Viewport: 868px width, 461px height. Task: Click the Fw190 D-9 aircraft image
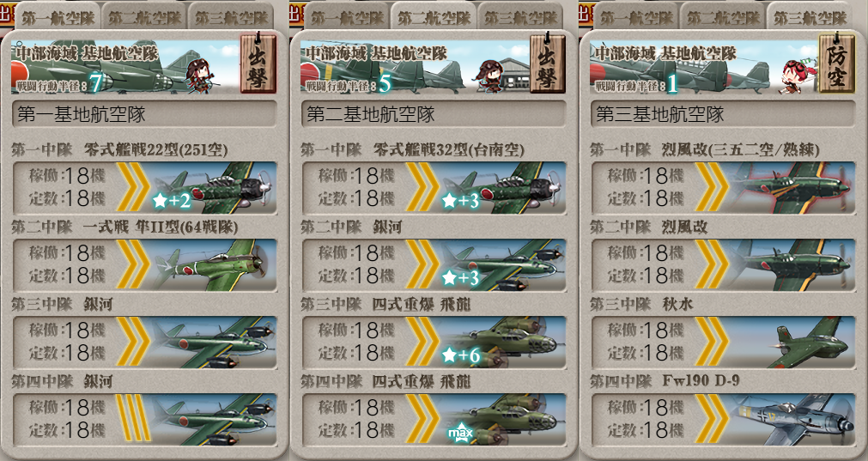792,420
